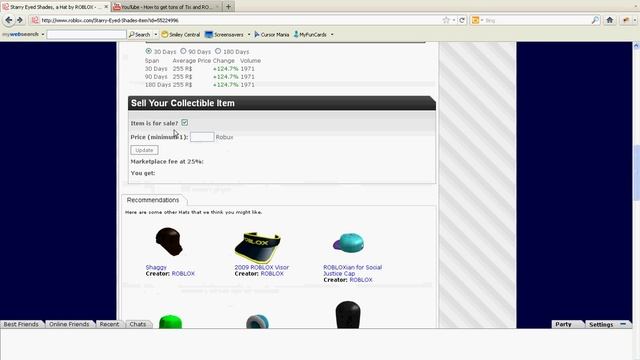Switch to the Starry Eyed Shades tab

pos(55,7)
